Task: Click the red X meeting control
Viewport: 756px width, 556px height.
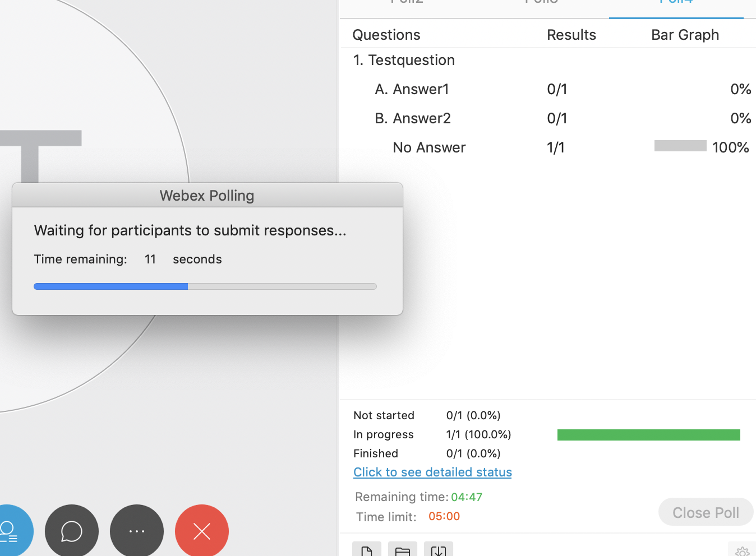Action: tap(201, 530)
